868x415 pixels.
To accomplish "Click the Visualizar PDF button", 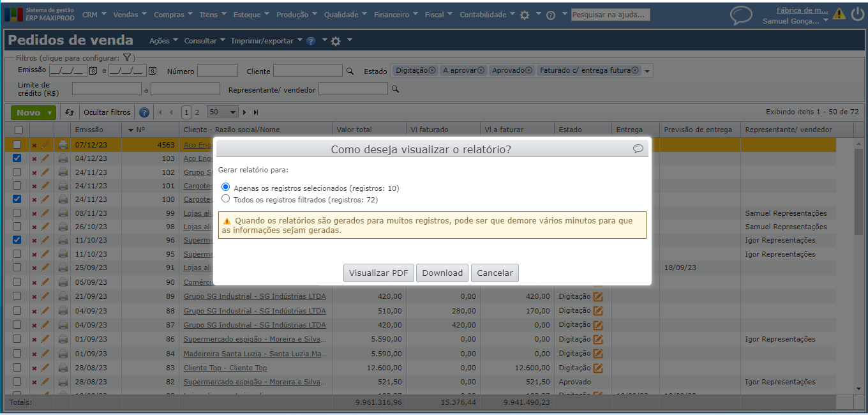I will pos(378,273).
